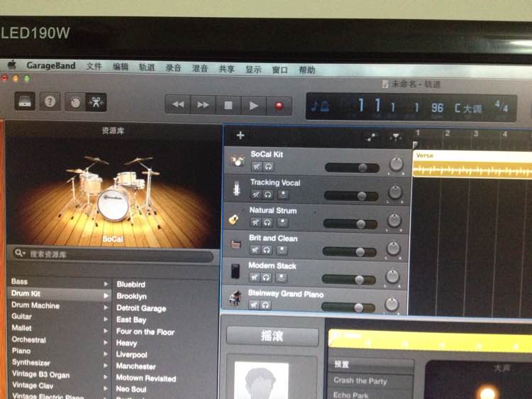Click the 96 tempo value
The image size is (532, 399).
click(437, 108)
